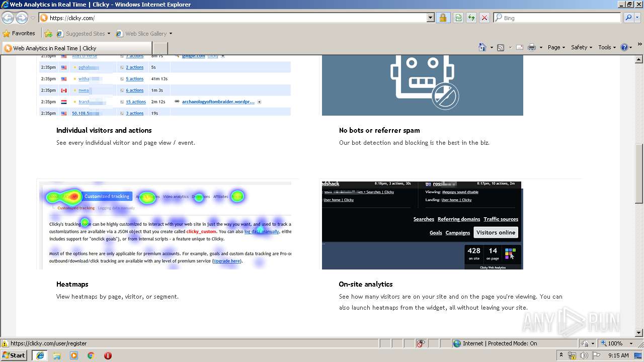Click the page scrollbar down arrow
644x362 pixels.
click(x=639, y=333)
